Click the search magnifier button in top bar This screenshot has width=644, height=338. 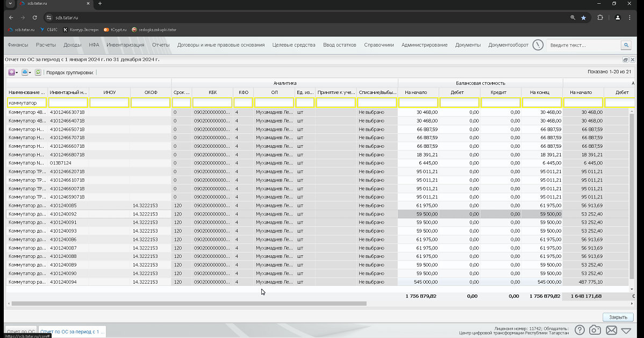[626, 45]
